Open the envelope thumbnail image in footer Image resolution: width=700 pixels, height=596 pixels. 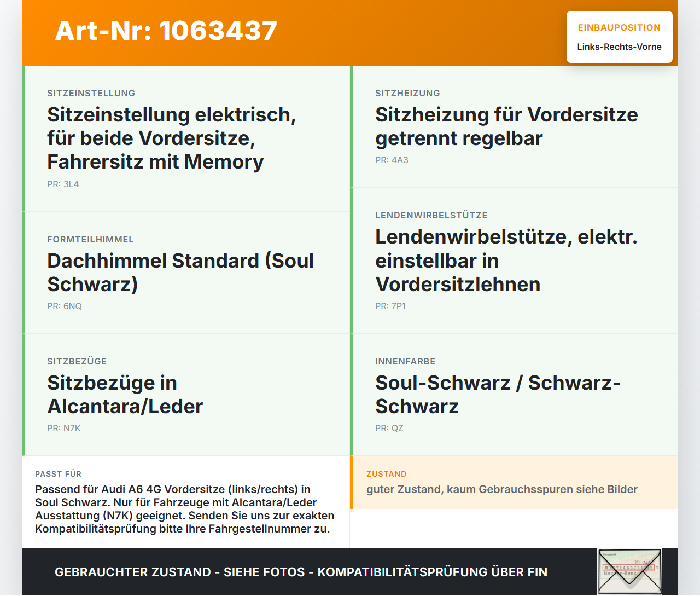pyautogui.click(x=629, y=571)
